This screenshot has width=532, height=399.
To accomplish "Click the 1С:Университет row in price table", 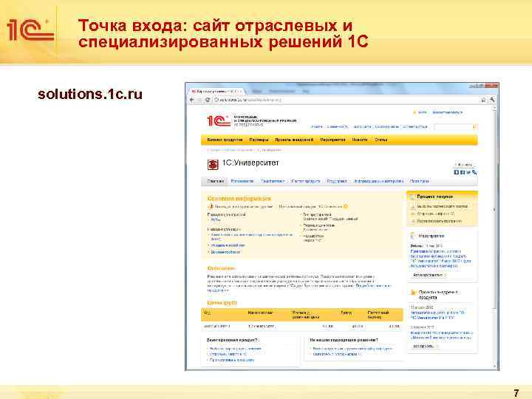I will 302,327.
